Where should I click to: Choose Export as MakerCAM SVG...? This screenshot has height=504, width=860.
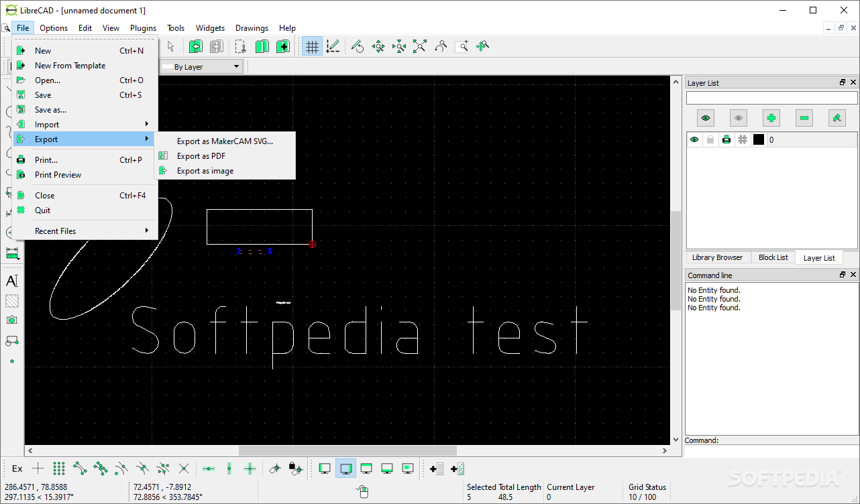(225, 141)
